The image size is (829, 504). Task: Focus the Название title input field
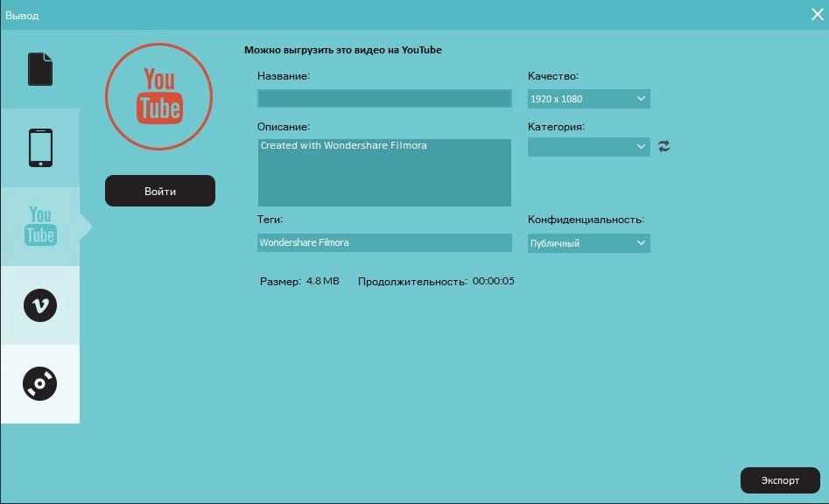click(384, 98)
